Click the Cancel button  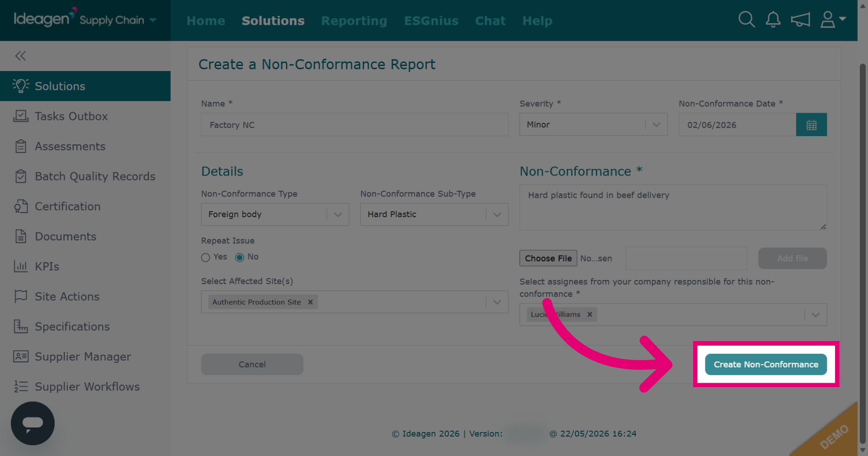tap(252, 364)
